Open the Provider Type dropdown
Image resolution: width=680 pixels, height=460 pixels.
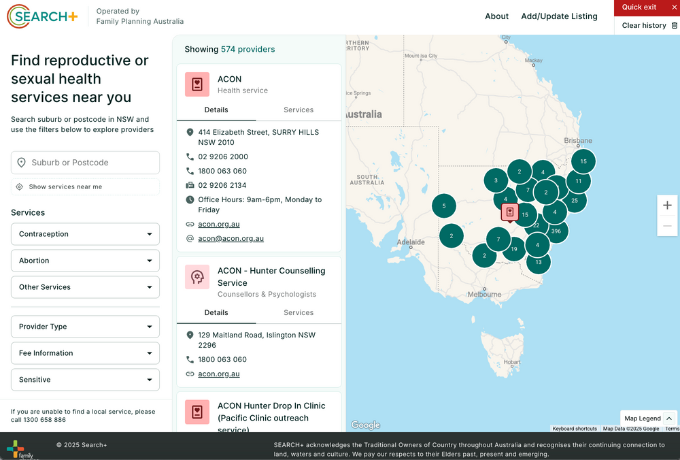pyautogui.click(x=85, y=326)
